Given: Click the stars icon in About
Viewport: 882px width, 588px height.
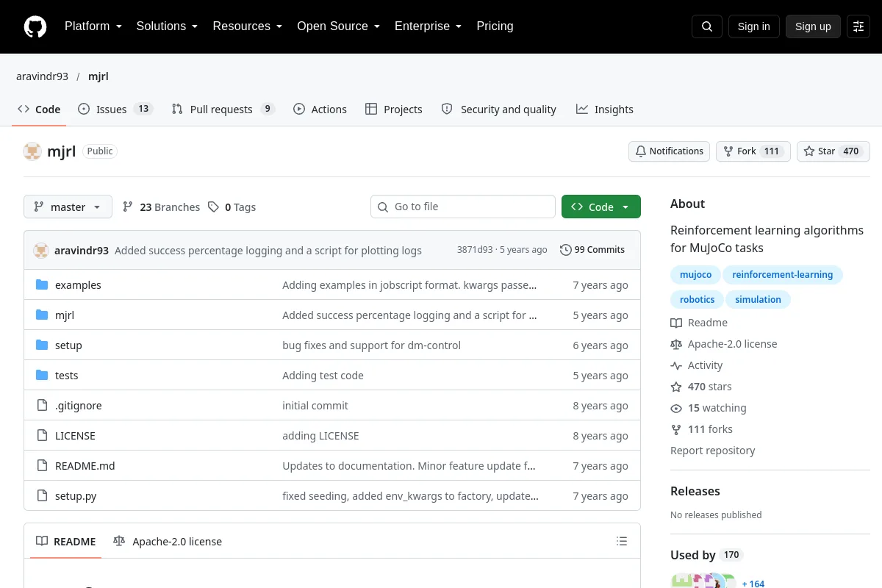Looking at the screenshot, I should pyautogui.click(x=676, y=387).
